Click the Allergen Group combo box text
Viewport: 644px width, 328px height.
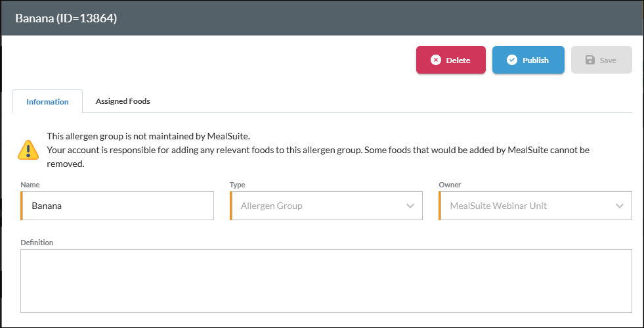272,206
